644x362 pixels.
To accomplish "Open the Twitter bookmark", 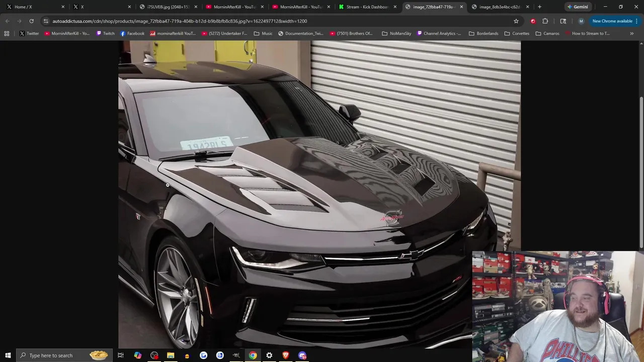I will pos(29,34).
